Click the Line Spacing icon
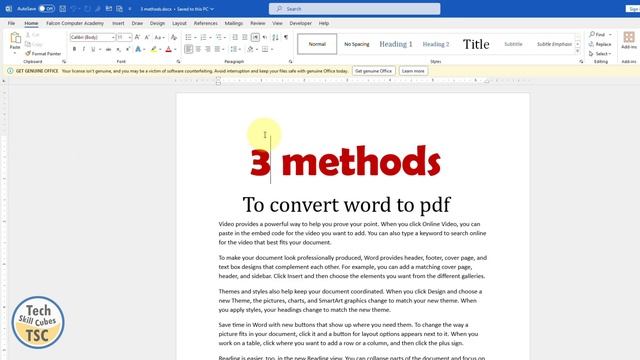This screenshot has height=360, width=640. 233,49
